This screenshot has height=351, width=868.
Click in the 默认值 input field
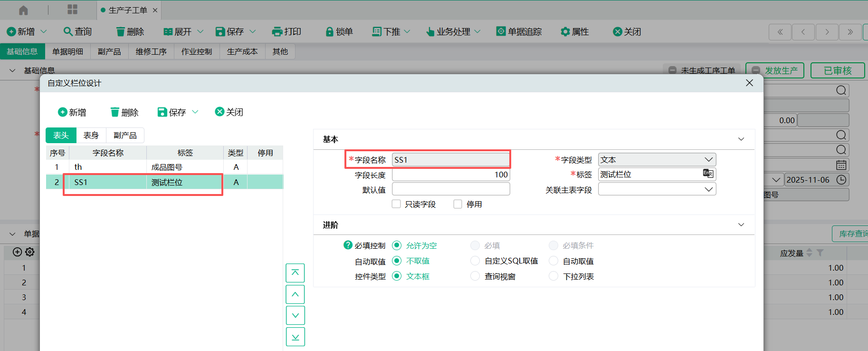[x=450, y=189]
